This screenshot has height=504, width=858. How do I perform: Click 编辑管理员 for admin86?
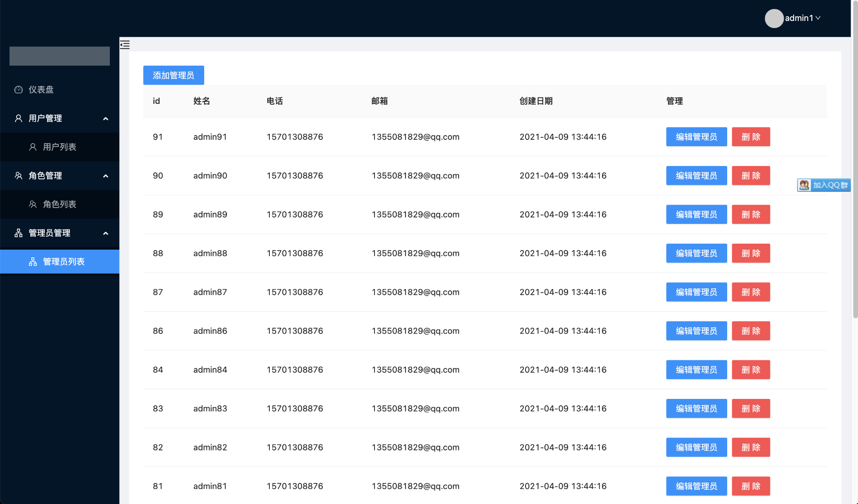pyautogui.click(x=696, y=331)
